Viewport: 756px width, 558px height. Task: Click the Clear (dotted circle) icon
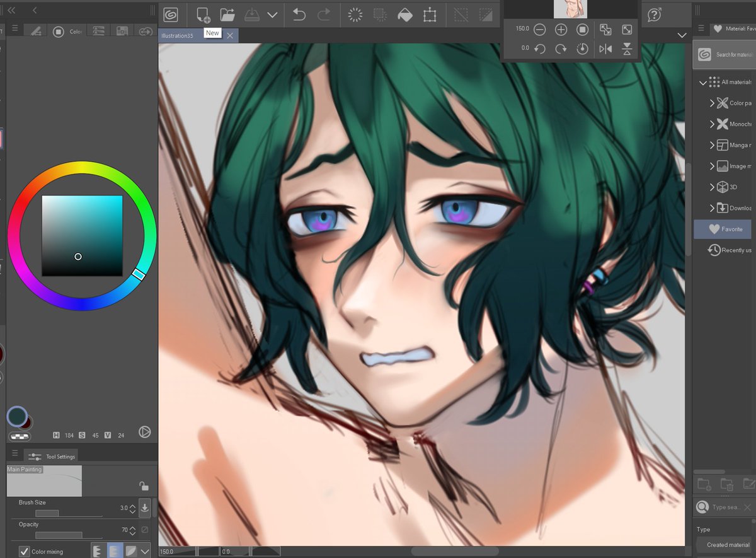355,15
